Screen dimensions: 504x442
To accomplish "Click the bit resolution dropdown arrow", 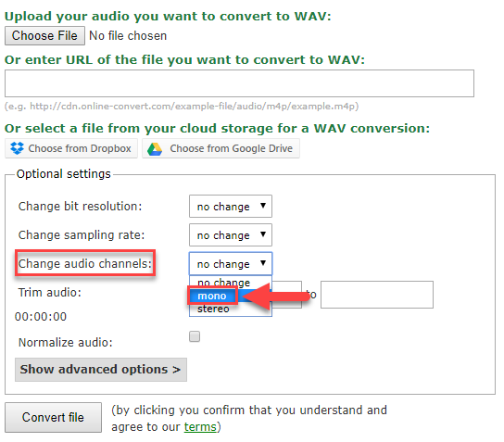I will click(263, 206).
